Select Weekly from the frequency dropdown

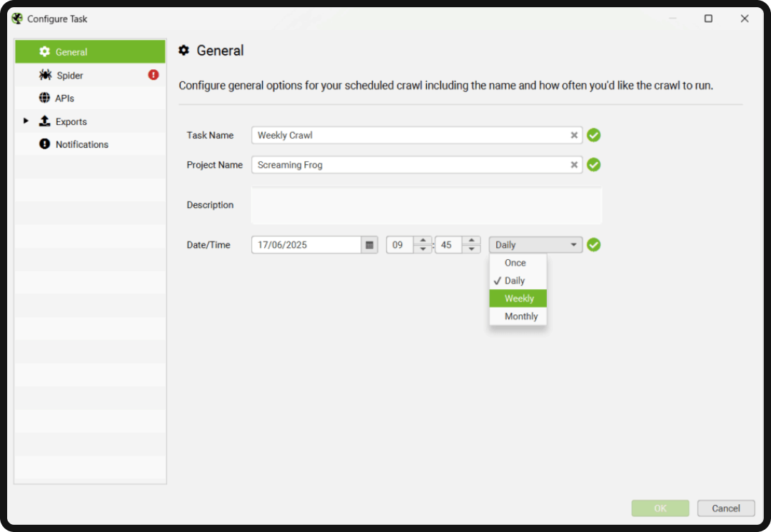tap(518, 298)
